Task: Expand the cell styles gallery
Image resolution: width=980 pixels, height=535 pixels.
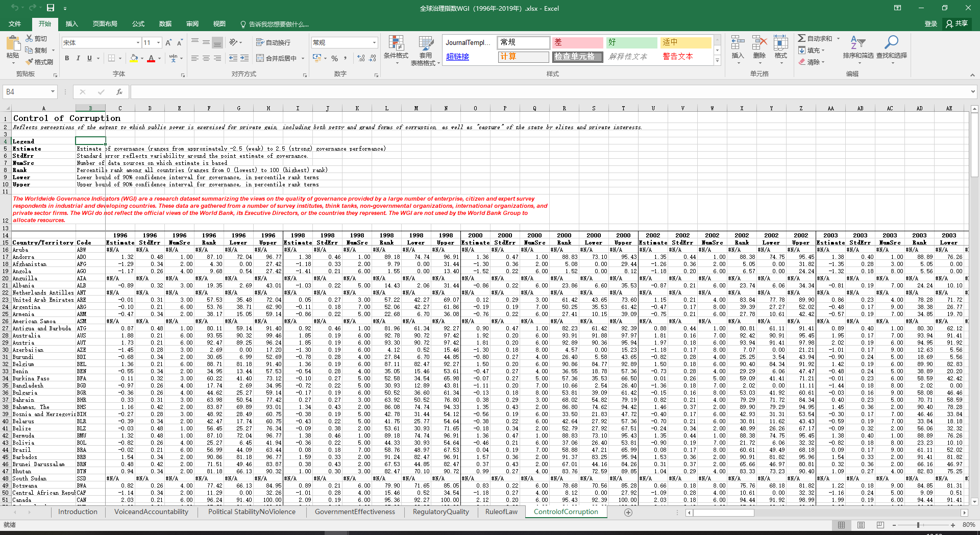Action: click(x=717, y=61)
